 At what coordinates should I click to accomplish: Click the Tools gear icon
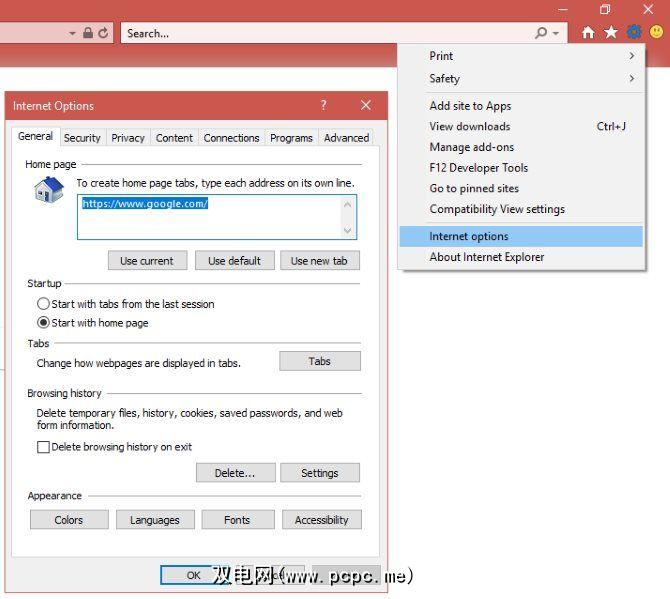coord(634,32)
